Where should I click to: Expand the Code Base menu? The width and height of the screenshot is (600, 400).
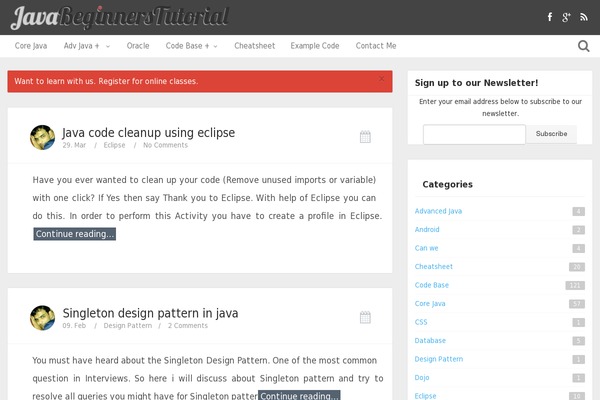coord(191,46)
